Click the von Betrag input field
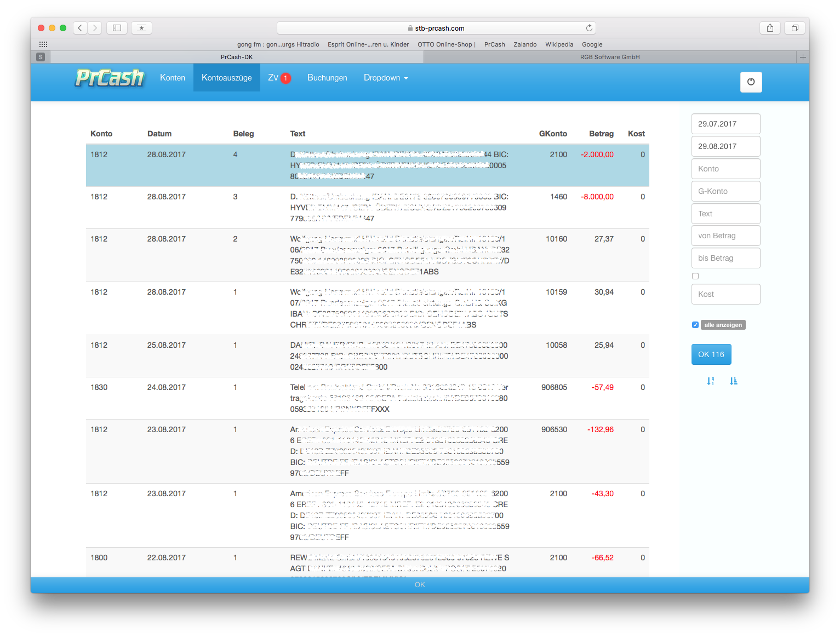The width and height of the screenshot is (840, 637). 725,236
